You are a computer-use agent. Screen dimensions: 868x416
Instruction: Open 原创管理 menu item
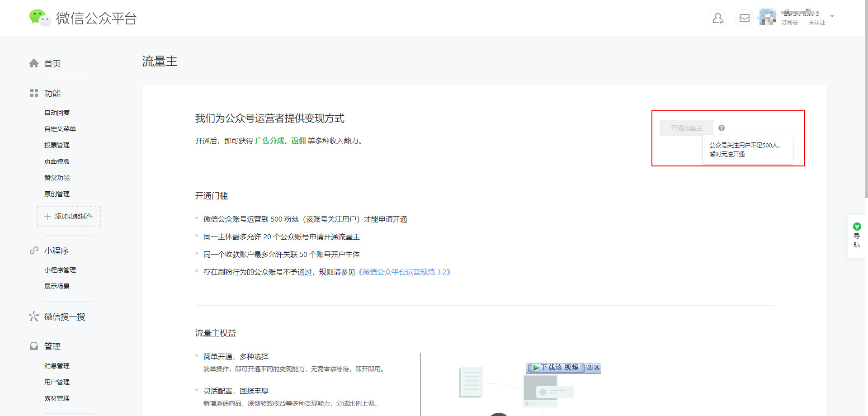tap(57, 194)
